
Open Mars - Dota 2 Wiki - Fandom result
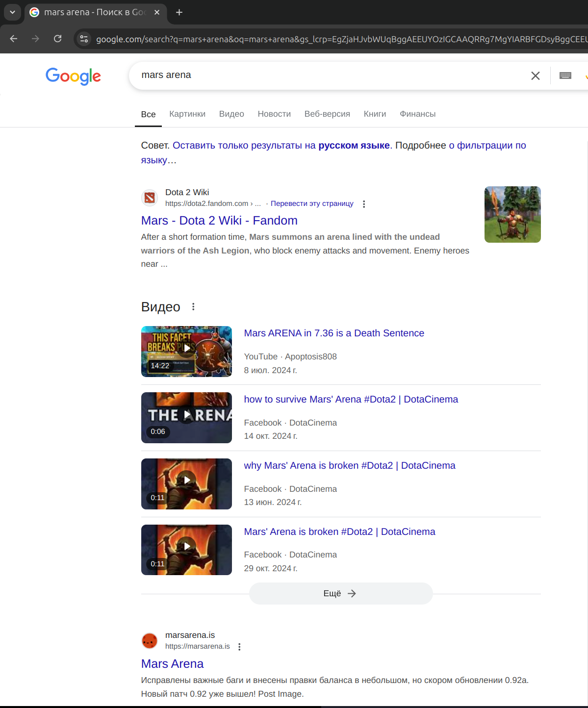click(x=219, y=221)
